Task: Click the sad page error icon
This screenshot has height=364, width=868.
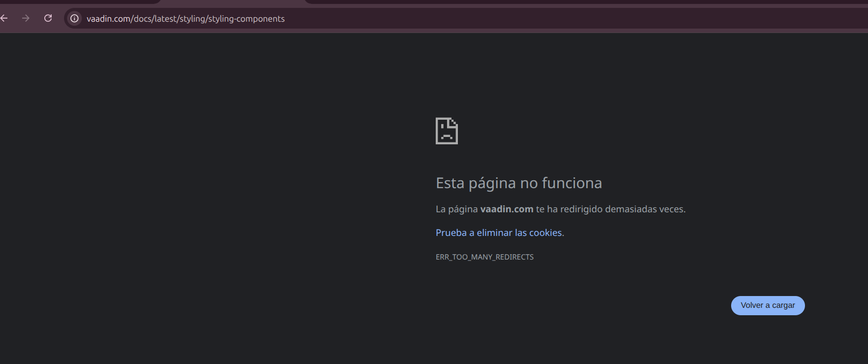Action: [447, 131]
